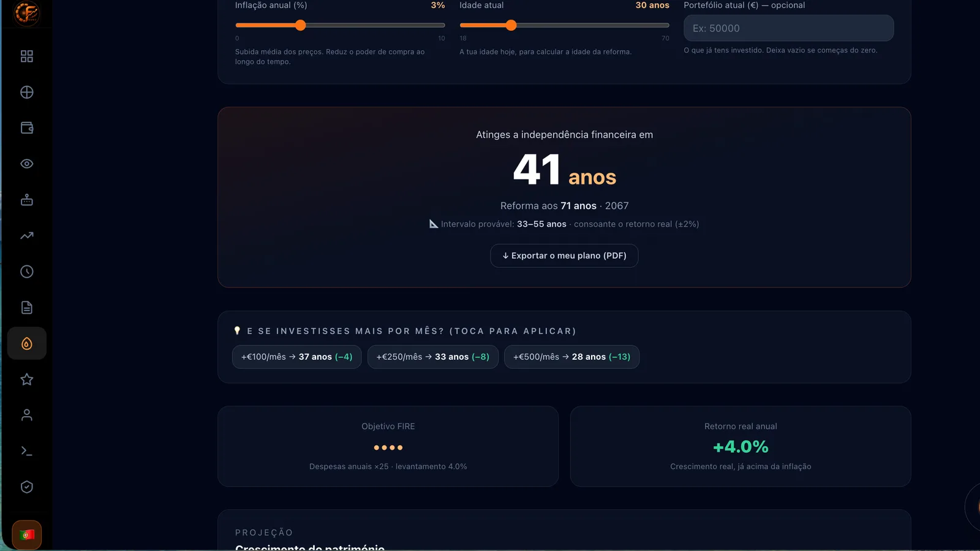Open the star favorites icon in sidebar
The image size is (980, 551).
click(27, 379)
